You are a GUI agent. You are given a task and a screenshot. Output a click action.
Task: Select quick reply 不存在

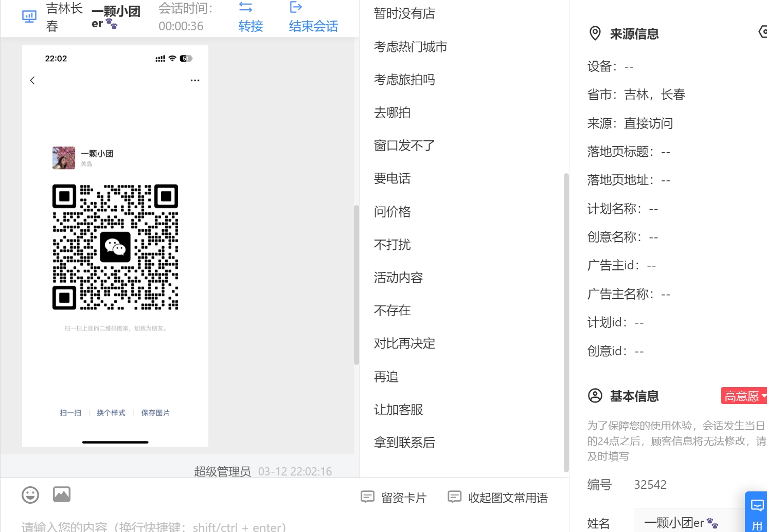point(393,310)
